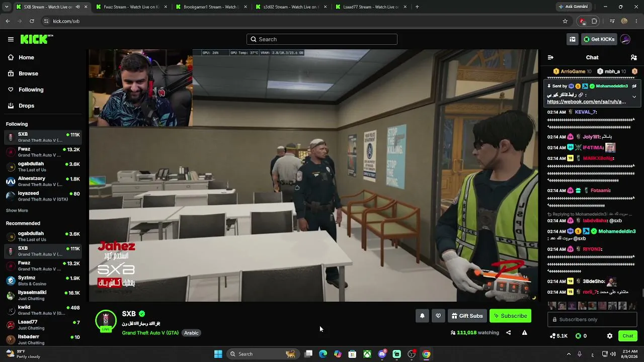Screen dimensions: 644x362
Task: Click the KICK logo
Action: (x=37, y=39)
